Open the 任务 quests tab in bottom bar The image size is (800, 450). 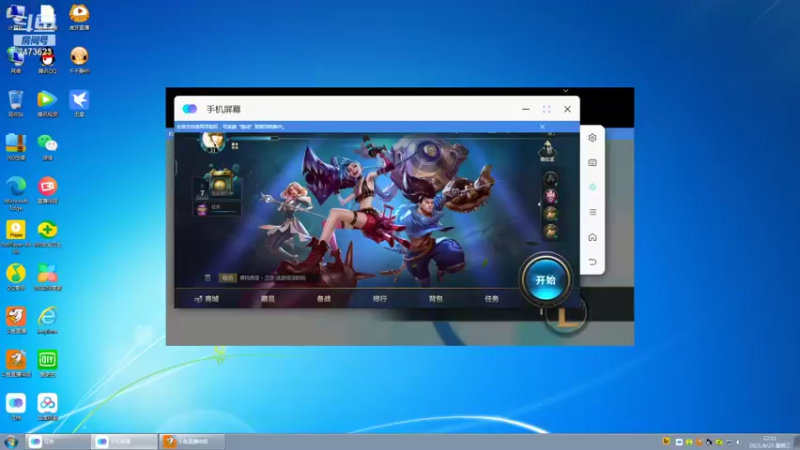[492, 299]
